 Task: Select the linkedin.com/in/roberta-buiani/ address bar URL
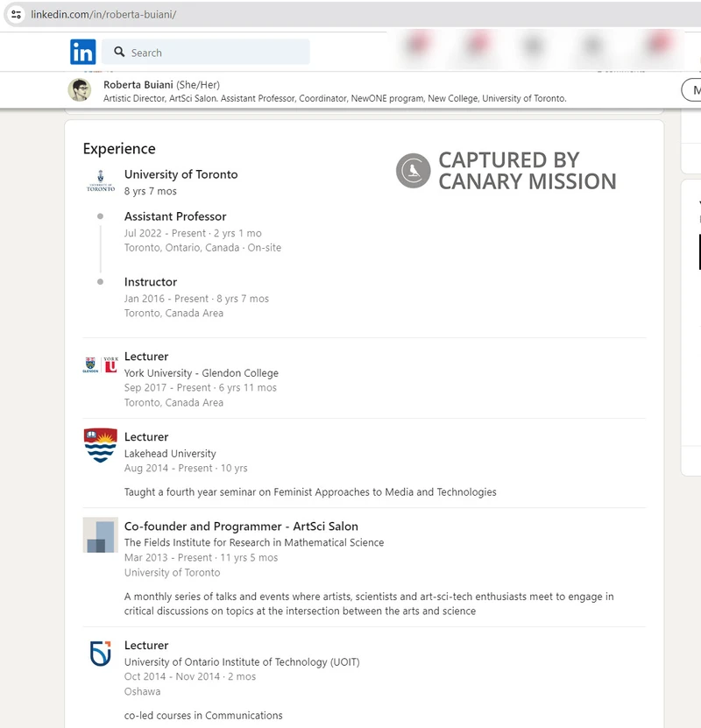(103, 14)
